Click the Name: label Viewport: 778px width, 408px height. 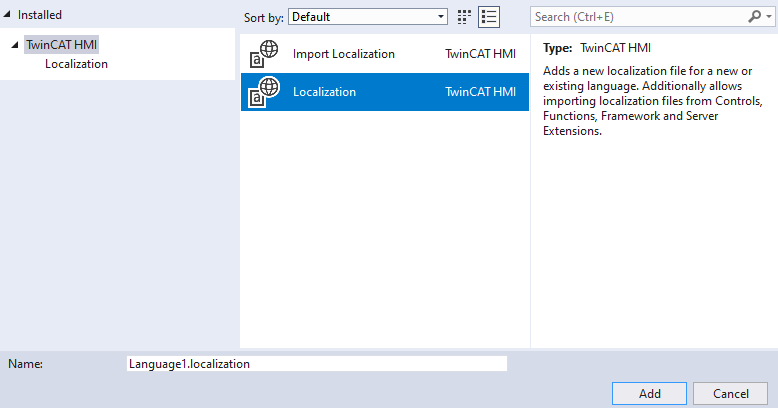[x=25, y=364]
